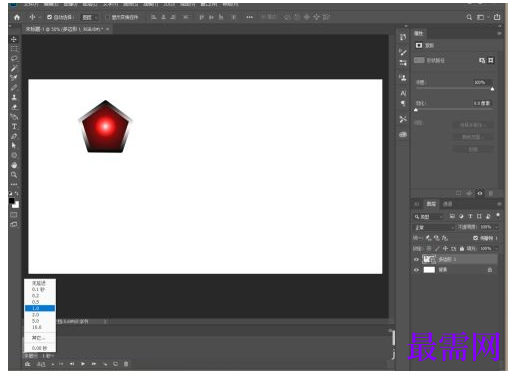Click the document tab title
The image size is (519, 378).
pos(64,29)
